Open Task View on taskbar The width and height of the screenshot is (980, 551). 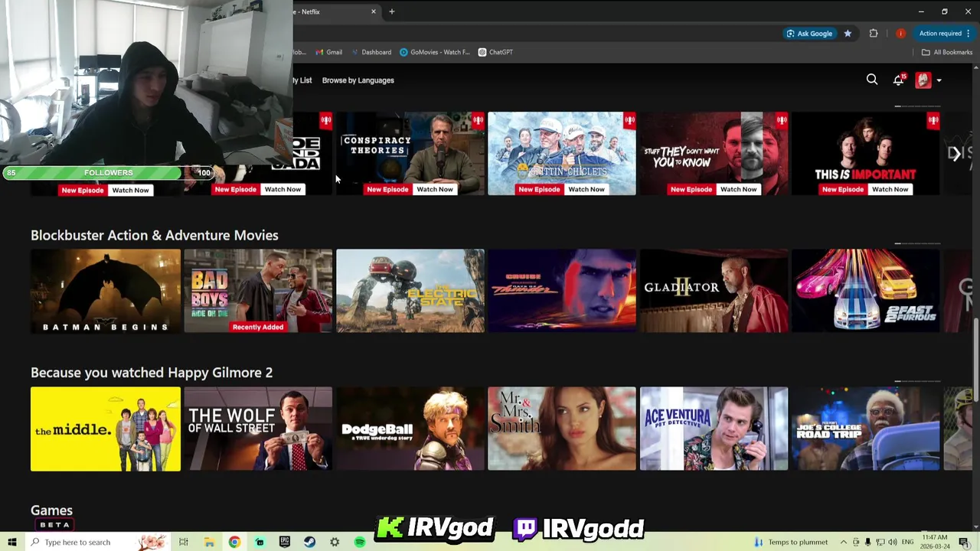pyautogui.click(x=184, y=542)
